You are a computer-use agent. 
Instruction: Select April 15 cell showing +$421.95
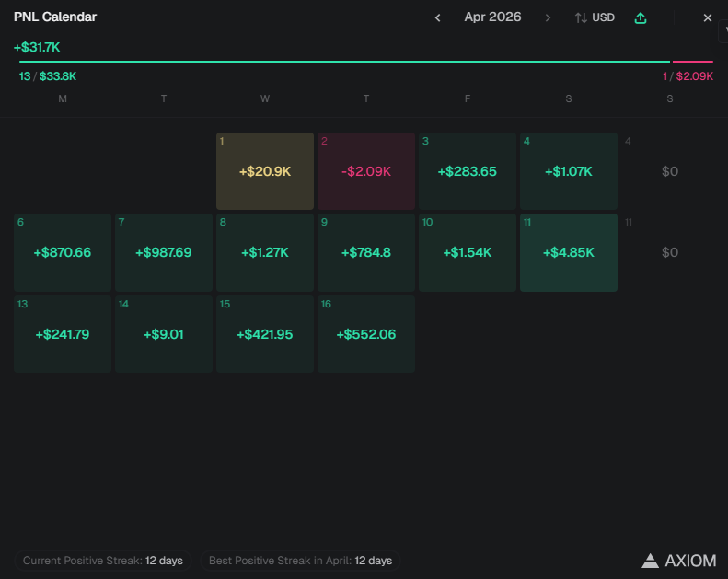pos(265,334)
